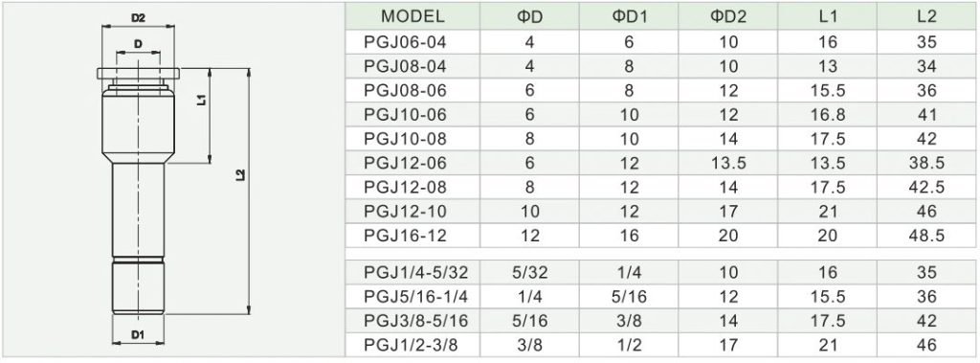Click the 48.5 value in L2 column
The image size is (980, 363).
tap(926, 236)
